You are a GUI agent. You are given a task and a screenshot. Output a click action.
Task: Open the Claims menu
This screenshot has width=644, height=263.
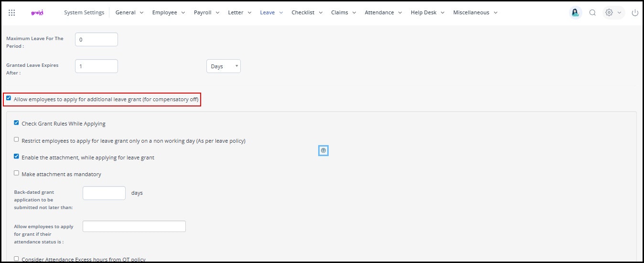(x=343, y=13)
